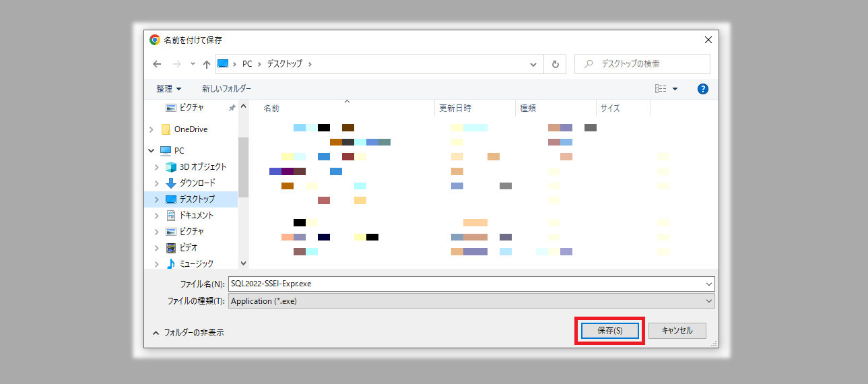The image size is (868, 384).
Task: Expand the ダウンロード node
Action: [x=157, y=183]
